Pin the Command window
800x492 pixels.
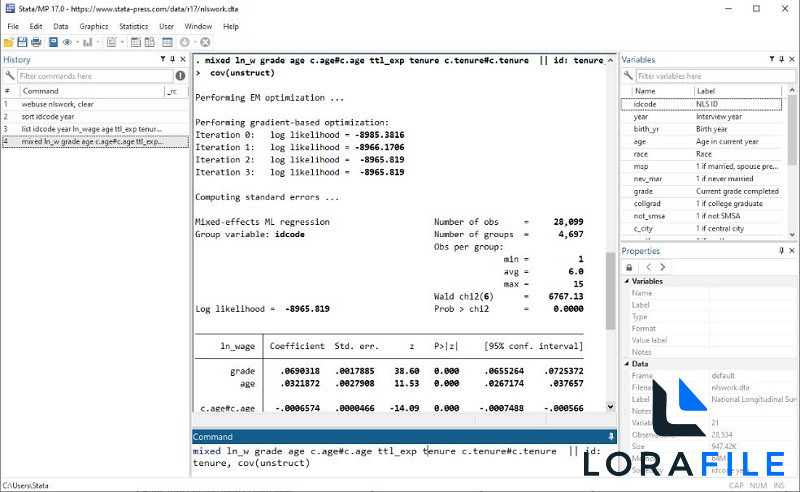(x=611, y=437)
